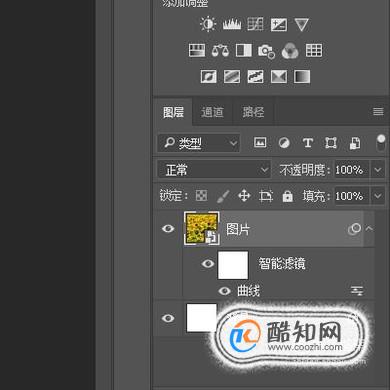Viewport: 390px width, 390px height.
Task: Hide the 图片 layer
Action: [168, 229]
